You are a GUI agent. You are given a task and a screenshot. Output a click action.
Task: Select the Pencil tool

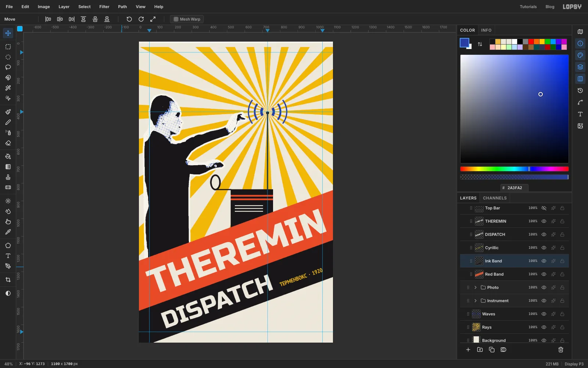(8, 122)
